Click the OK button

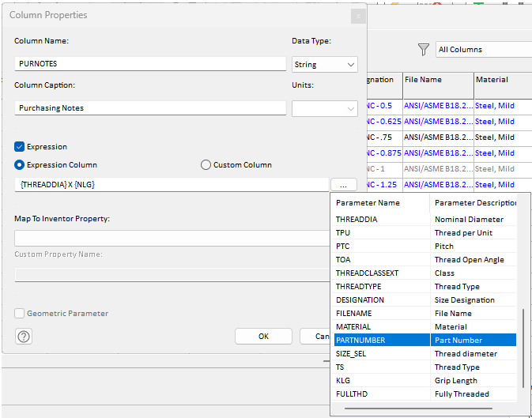tap(263, 337)
